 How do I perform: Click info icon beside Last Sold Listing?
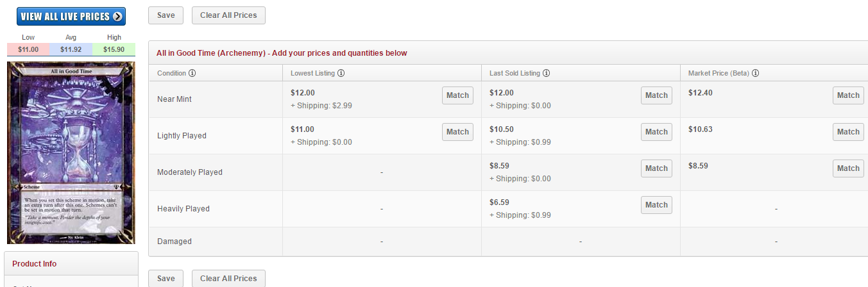pos(546,73)
